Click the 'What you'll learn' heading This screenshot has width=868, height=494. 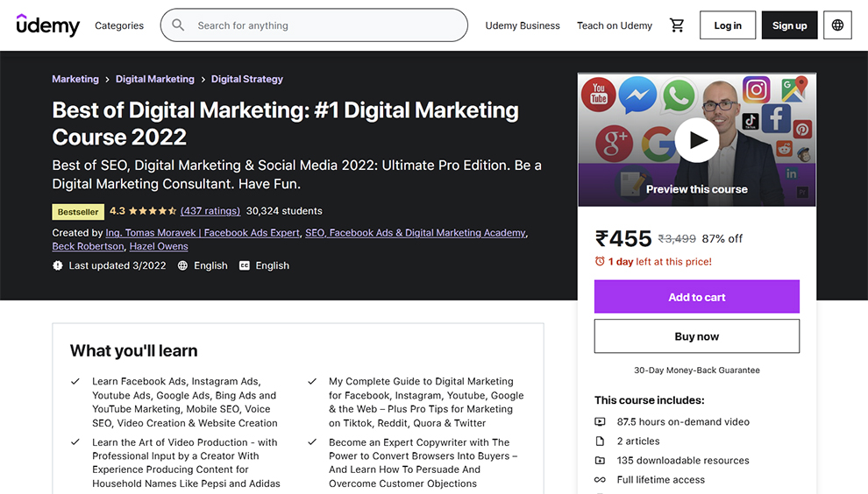click(133, 350)
